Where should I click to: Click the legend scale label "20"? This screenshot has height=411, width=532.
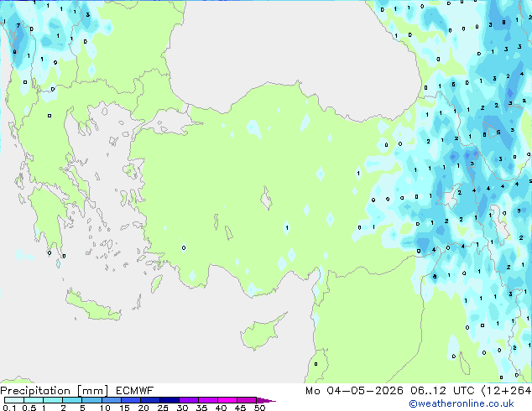pyautogui.click(x=143, y=408)
